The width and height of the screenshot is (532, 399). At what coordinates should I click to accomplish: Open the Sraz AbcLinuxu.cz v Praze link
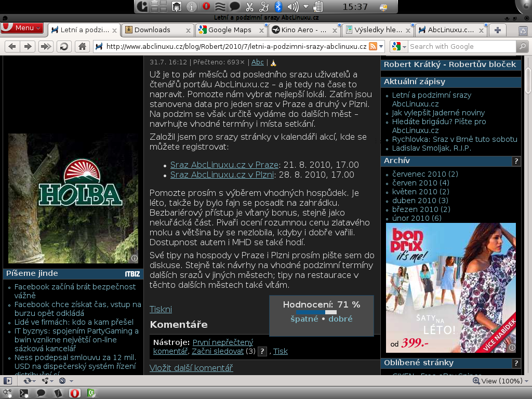coord(224,165)
